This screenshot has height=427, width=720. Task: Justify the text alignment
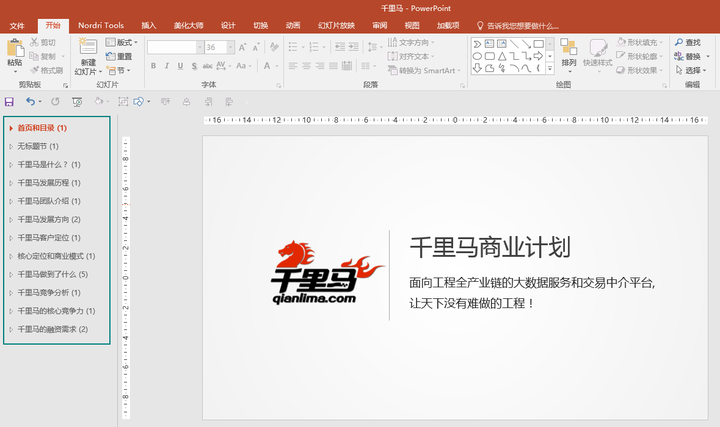[333, 66]
